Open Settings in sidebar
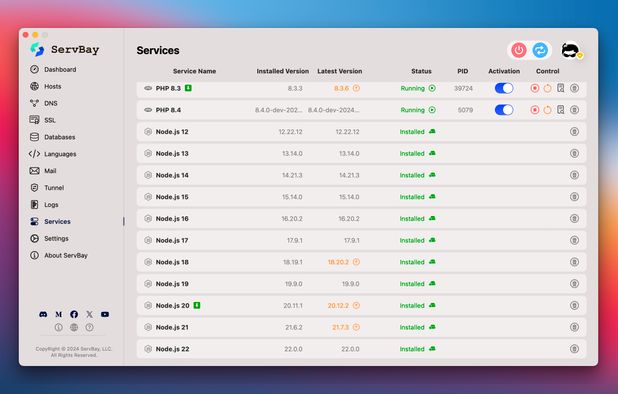The height and width of the screenshot is (394, 618). coord(49,239)
